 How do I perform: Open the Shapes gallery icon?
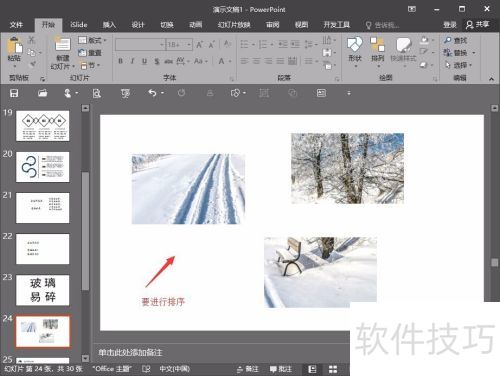[x=354, y=44]
